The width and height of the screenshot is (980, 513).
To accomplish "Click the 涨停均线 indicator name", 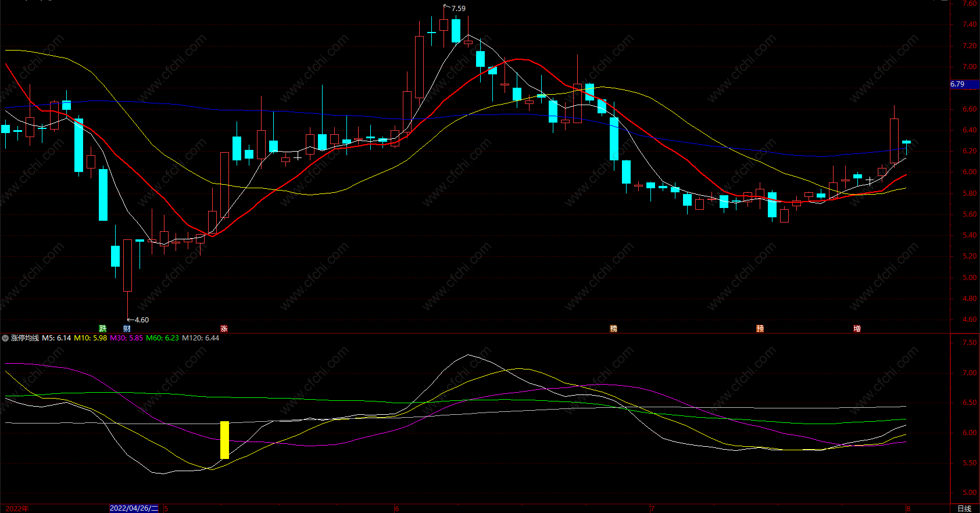I will 25,338.
